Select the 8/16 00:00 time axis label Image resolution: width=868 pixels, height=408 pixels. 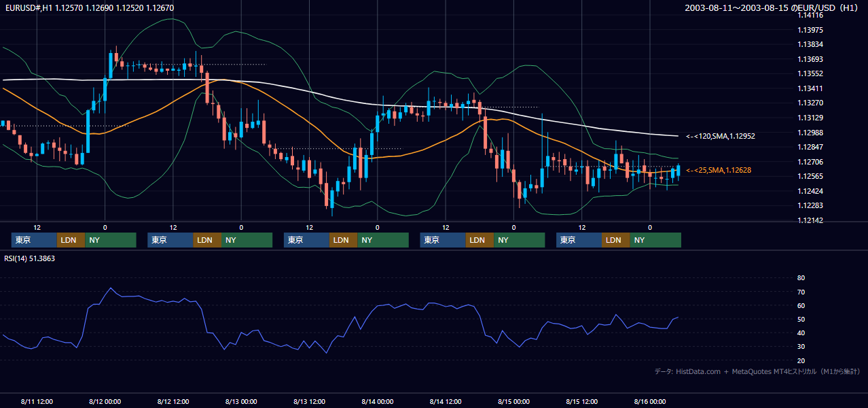point(650,401)
